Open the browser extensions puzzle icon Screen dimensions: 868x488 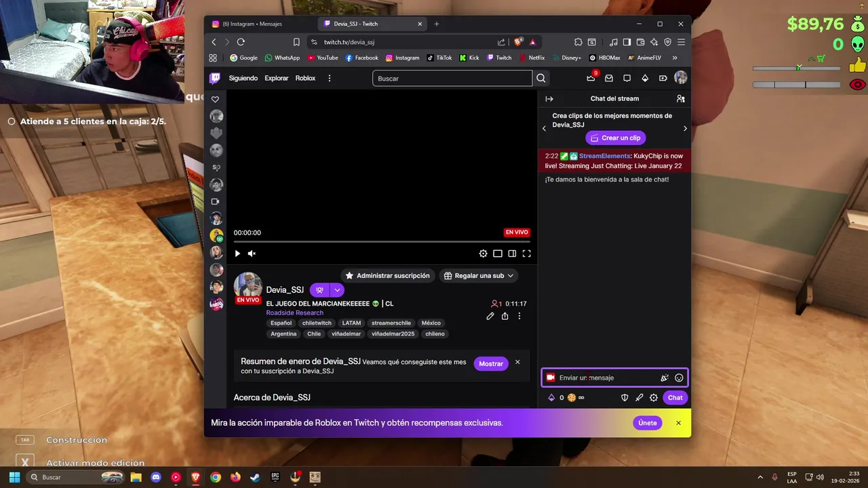coord(578,42)
